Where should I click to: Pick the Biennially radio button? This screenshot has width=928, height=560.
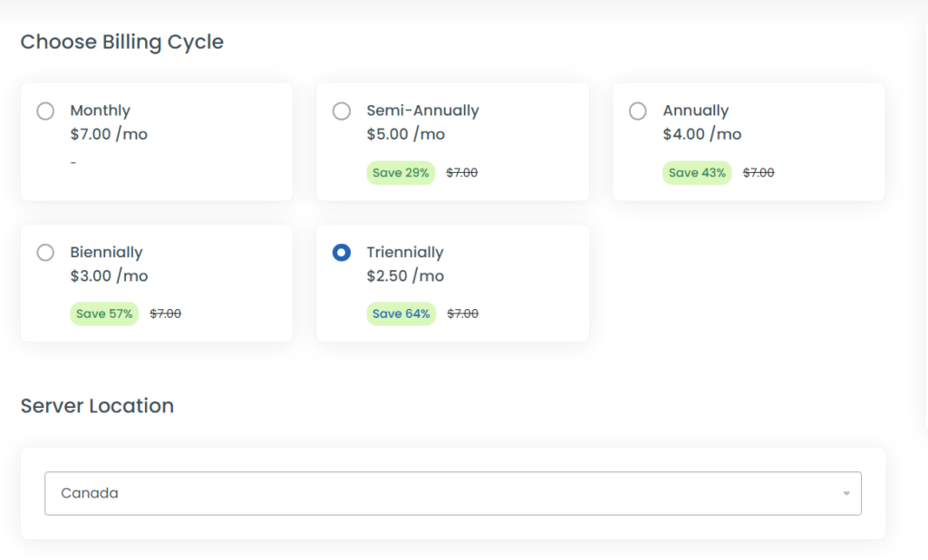(45, 253)
